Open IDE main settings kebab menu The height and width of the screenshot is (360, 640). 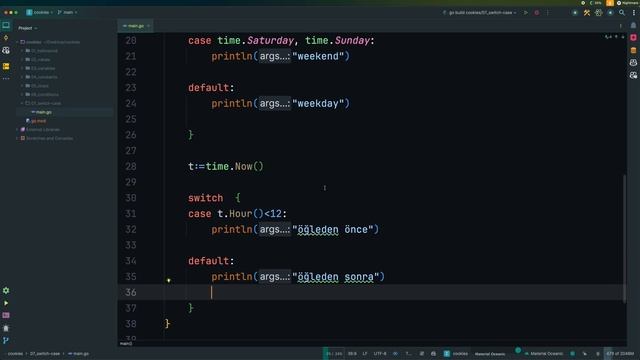point(633,13)
